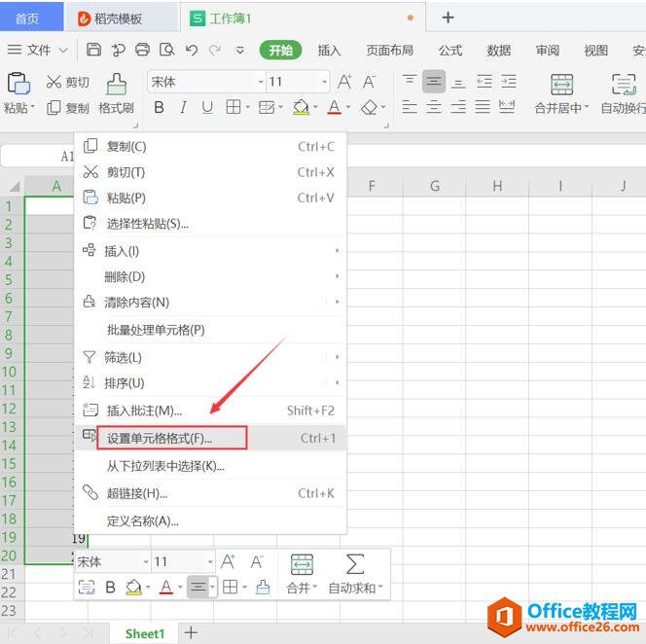Viewport: 646px width, 644px height.
Task: Click the Save icon in quick access toolbar
Action: 93,50
